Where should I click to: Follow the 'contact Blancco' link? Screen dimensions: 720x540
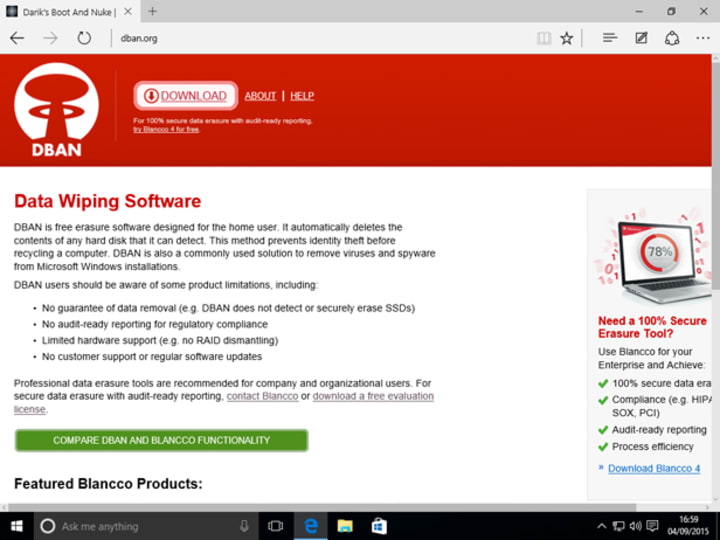tap(262, 396)
